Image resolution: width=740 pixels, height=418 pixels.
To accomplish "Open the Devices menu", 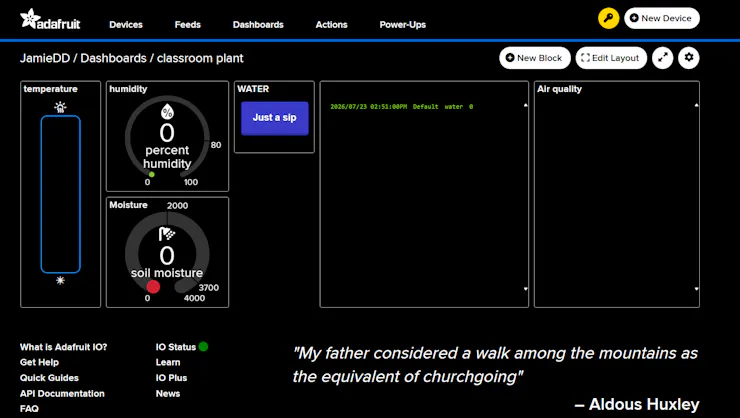I will point(126,25).
